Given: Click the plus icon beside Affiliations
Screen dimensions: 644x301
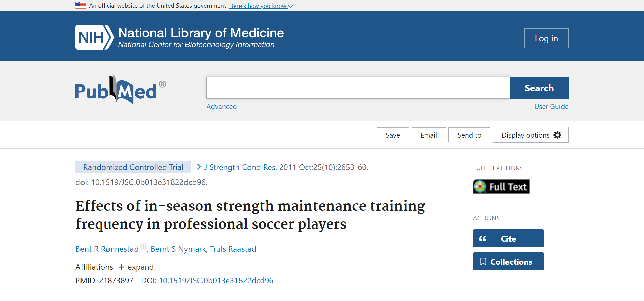Looking at the screenshot, I should tap(121, 267).
